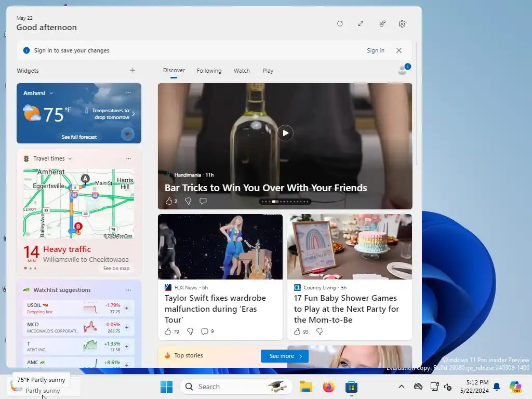Click See on map button

pos(116,269)
